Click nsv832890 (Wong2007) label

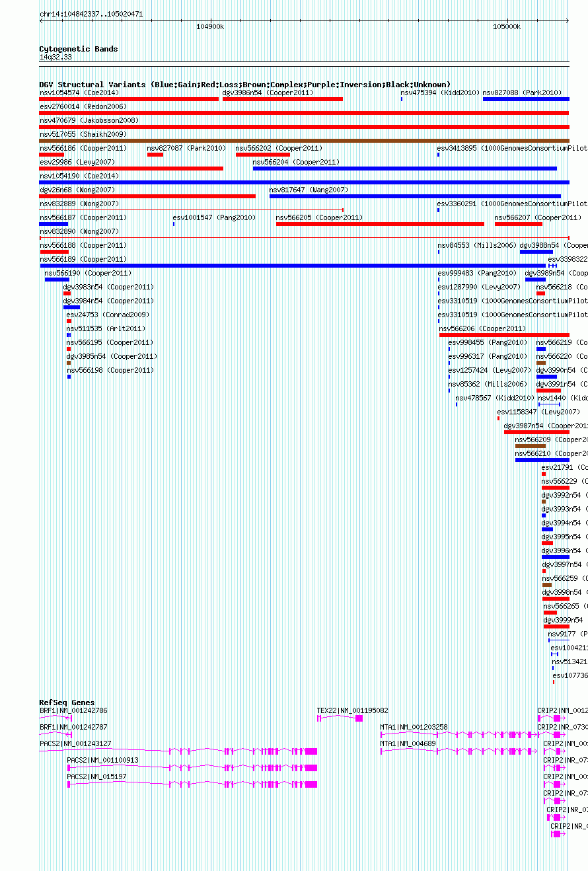pyautogui.click(x=79, y=231)
